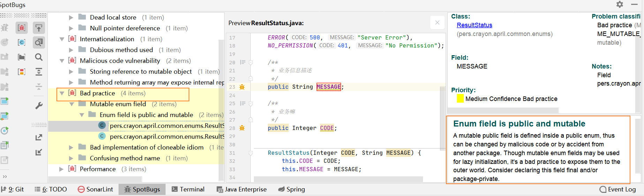The height and width of the screenshot is (196, 644).
Task: Click the expand all tree icon
Action: [39, 72]
